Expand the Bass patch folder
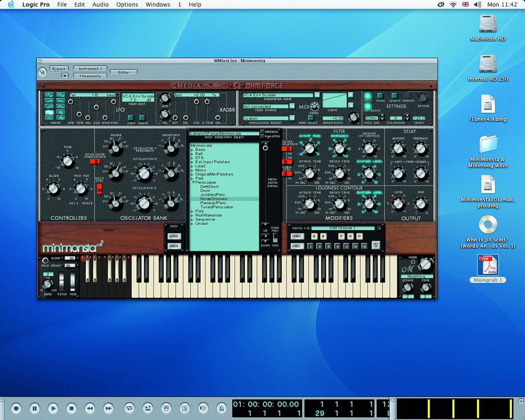Viewport: 525px width, 420px height. point(193,150)
